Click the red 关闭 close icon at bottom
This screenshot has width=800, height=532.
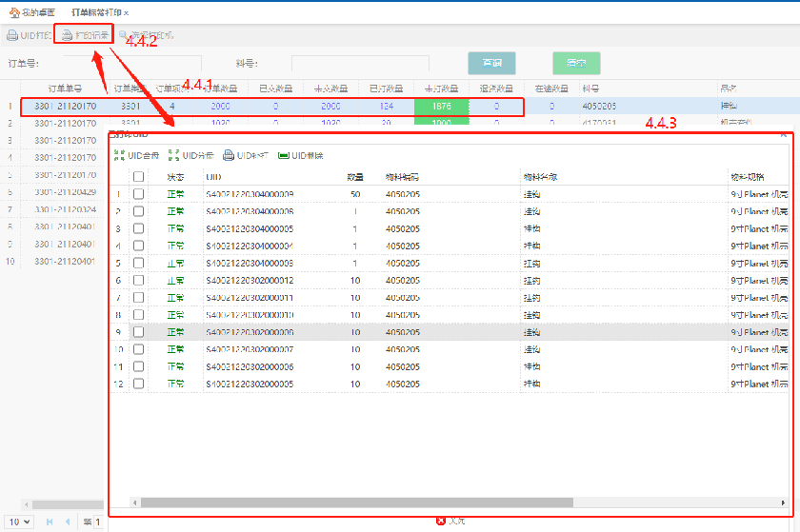pyautogui.click(x=440, y=521)
